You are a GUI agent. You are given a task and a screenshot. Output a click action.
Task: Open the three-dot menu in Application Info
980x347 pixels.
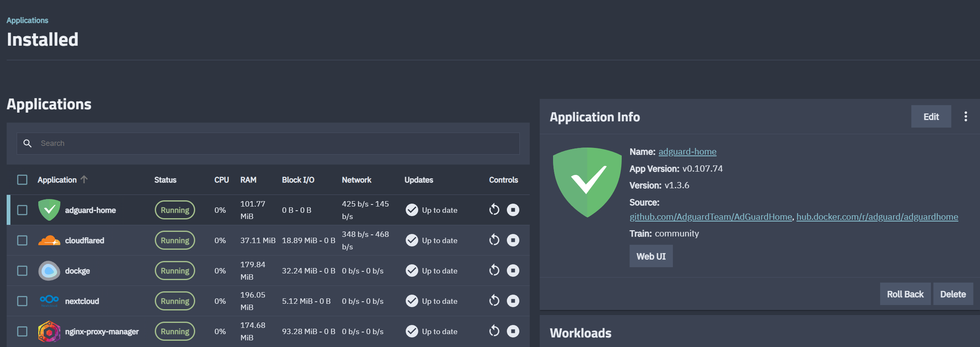(x=966, y=116)
